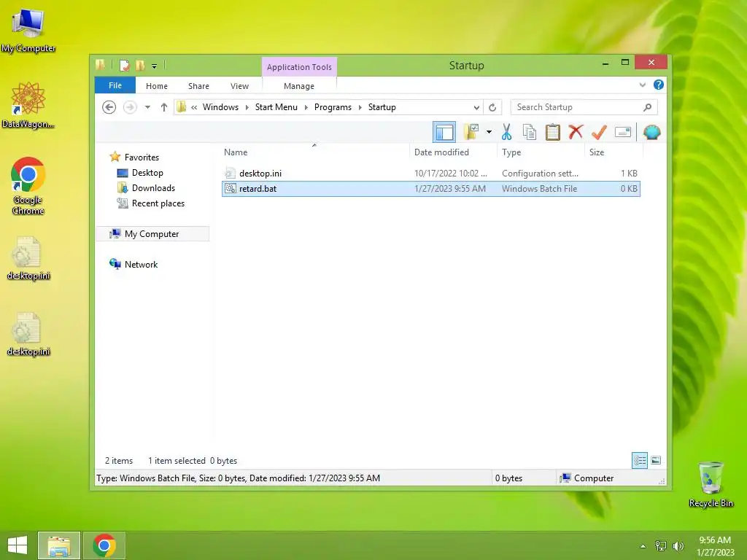Copy the selected file using toolbar icon
747x560 pixels.
pos(530,132)
